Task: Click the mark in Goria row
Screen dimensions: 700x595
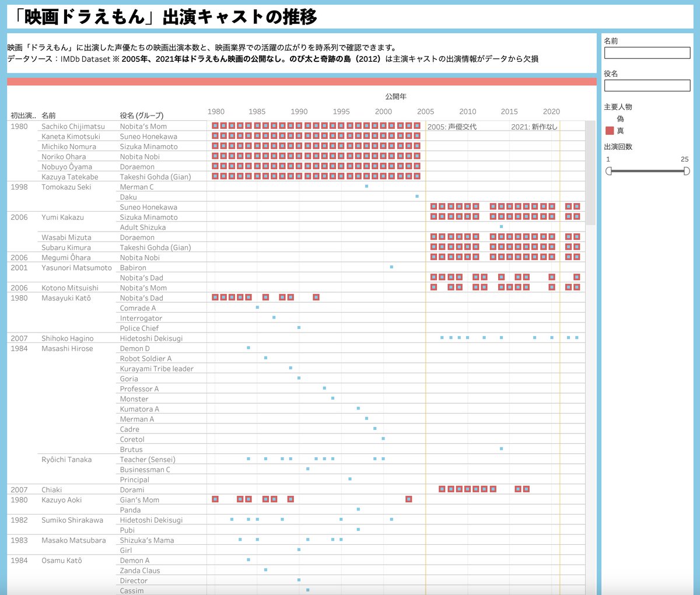Action: 299,378
